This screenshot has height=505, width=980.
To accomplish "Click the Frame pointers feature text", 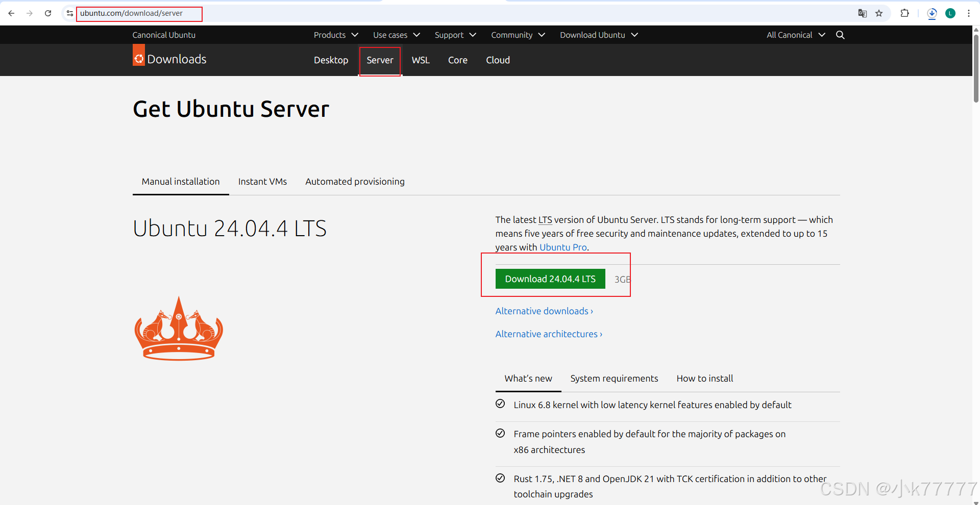I will tap(649, 442).
